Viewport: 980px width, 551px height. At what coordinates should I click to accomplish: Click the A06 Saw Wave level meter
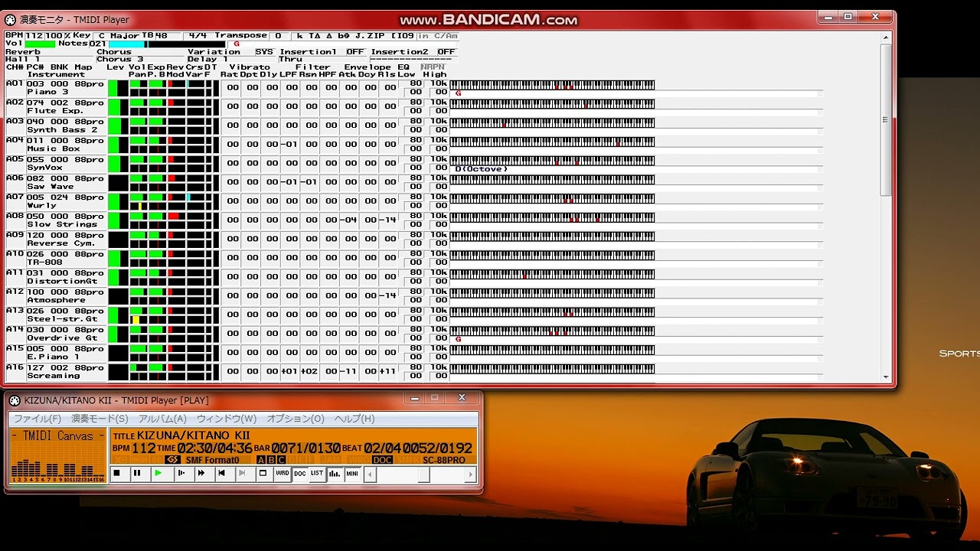pos(118,183)
